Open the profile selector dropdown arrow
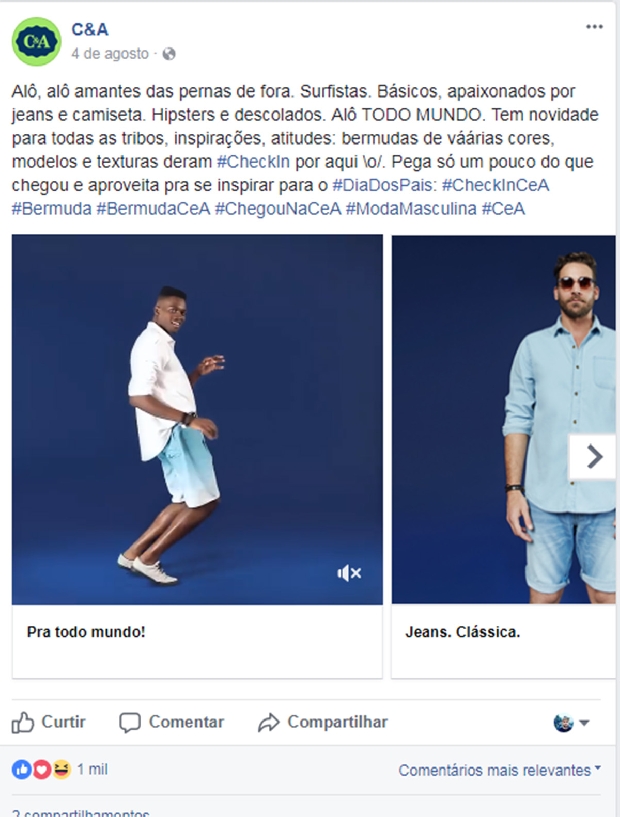The image size is (620, 817). point(584,723)
